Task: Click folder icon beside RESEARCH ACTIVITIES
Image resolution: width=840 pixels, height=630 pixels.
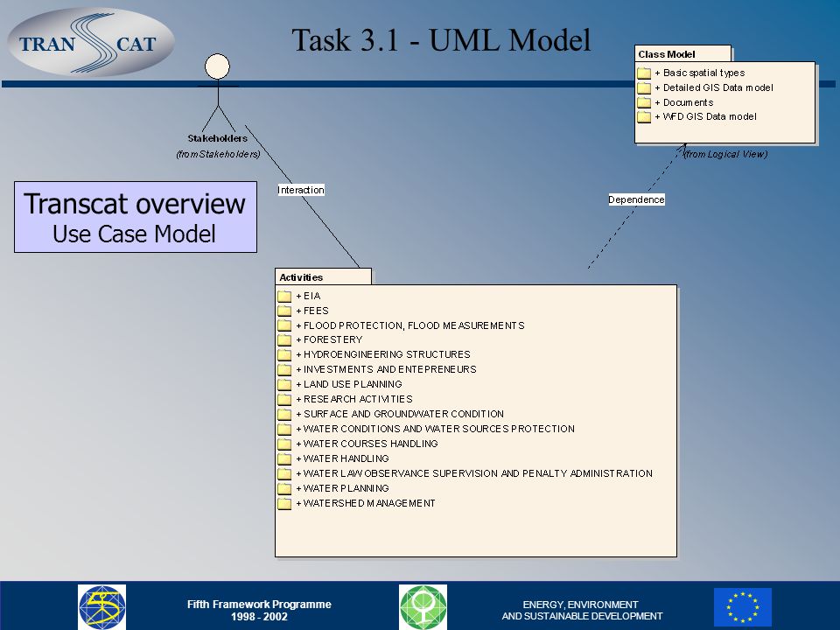Action: [284, 399]
